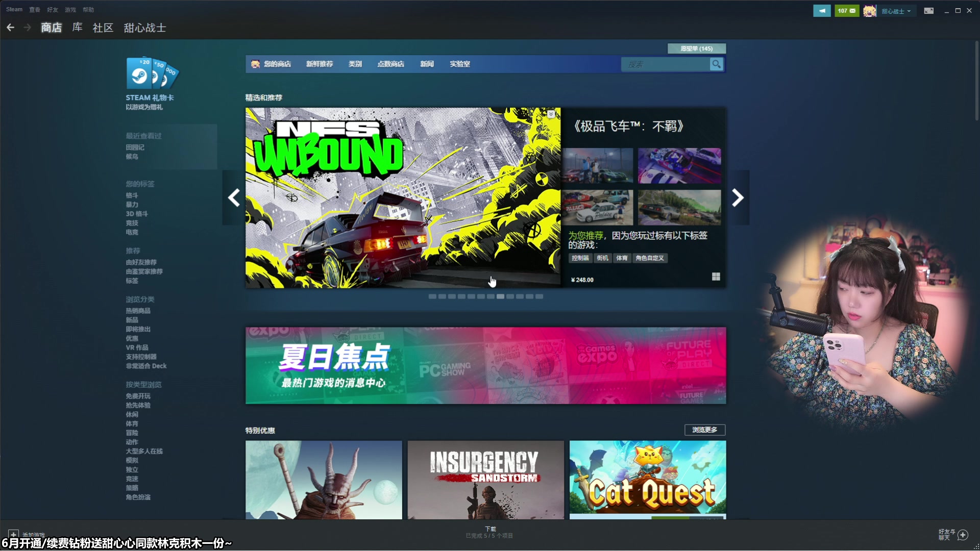The width and height of the screenshot is (980, 551).
Task: Open the Steam menu
Action: tap(14, 10)
